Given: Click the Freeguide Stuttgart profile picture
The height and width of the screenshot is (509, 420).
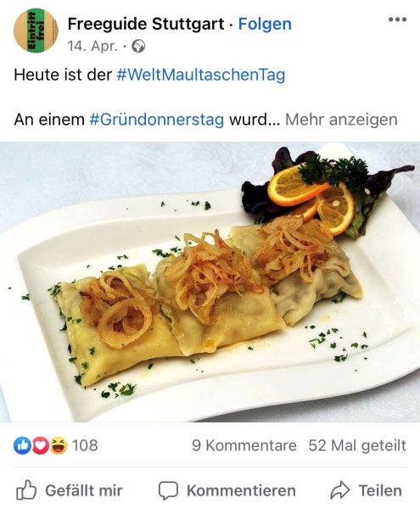Looking at the screenshot, I should click(x=36, y=31).
